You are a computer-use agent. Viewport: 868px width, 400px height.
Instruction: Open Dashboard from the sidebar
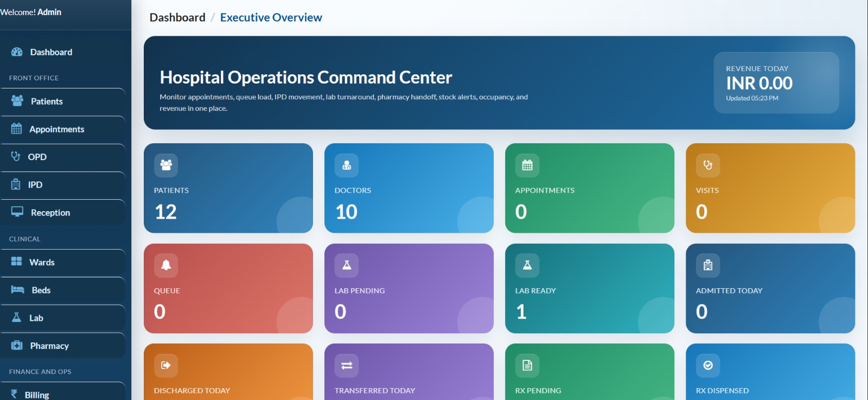coord(51,52)
